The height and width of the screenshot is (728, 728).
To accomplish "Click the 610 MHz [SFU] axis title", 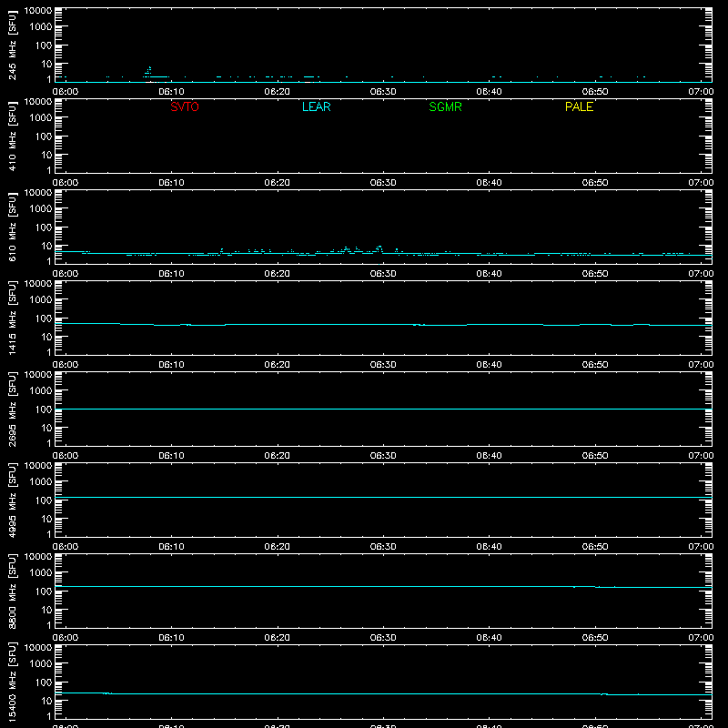I will [13, 227].
